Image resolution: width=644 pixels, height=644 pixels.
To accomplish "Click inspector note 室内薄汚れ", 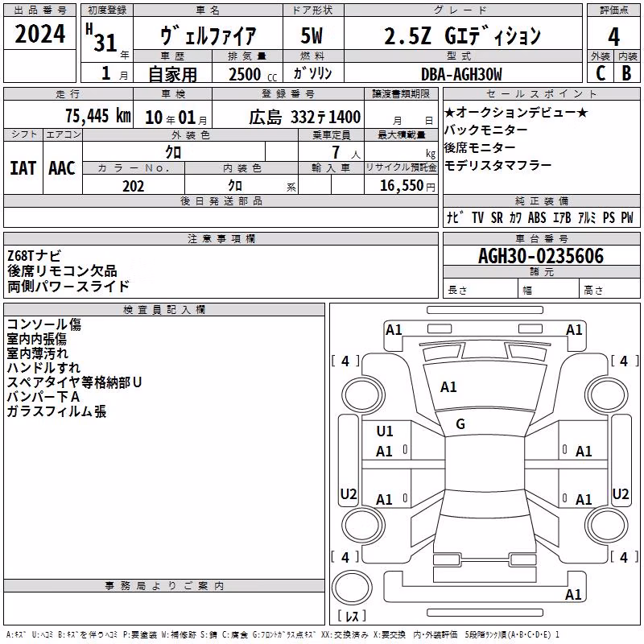I will pyautogui.click(x=37, y=353).
